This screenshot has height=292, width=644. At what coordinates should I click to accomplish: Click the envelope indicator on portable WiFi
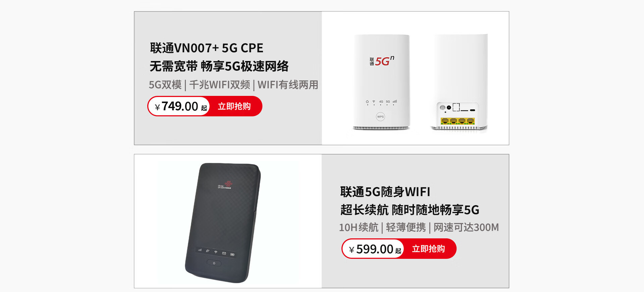(x=224, y=253)
